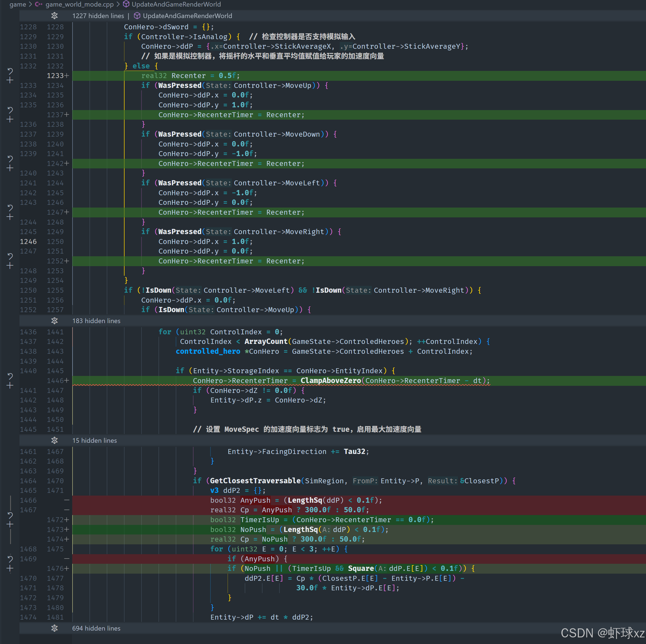Stage the change at added line 1252
Viewport: 646px width, 644px height.
point(10,266)
